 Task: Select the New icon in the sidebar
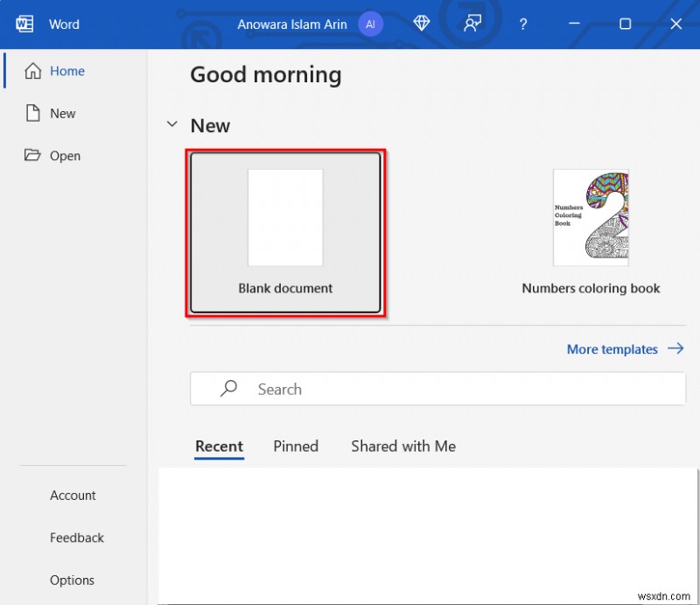31,113
